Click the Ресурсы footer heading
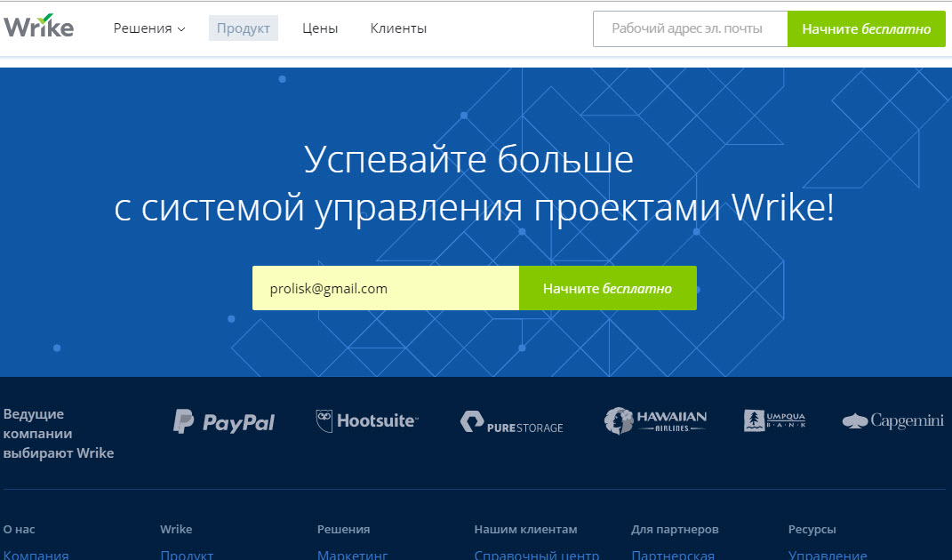 click(812, 529)
